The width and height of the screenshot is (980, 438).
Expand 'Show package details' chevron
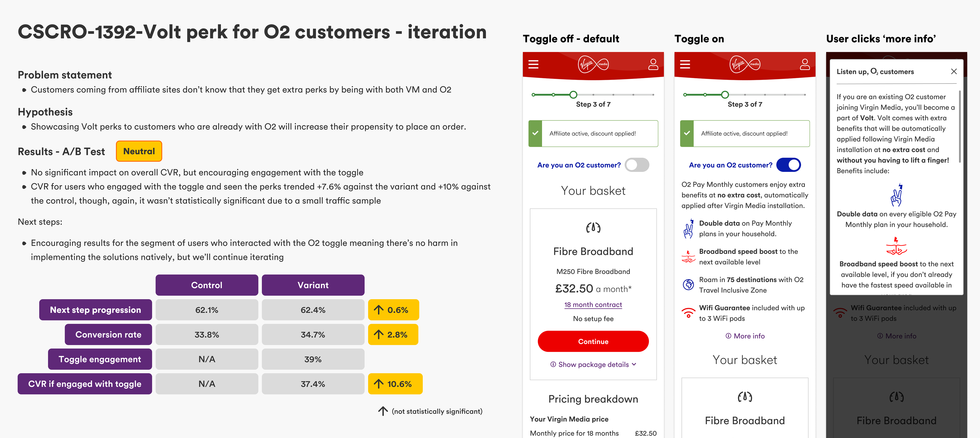[634, 364]
